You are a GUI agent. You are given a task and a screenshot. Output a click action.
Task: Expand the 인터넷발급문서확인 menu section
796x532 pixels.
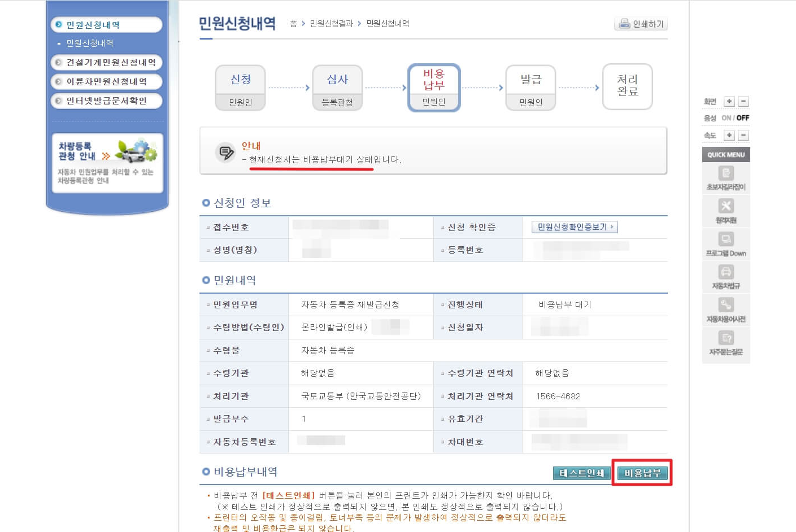(106, 101)
